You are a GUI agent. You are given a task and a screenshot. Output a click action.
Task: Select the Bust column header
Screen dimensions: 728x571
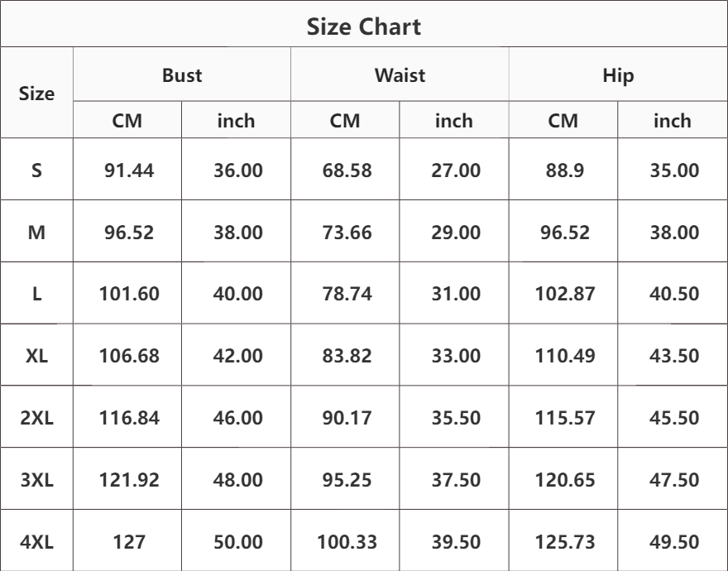coord(182,76)
